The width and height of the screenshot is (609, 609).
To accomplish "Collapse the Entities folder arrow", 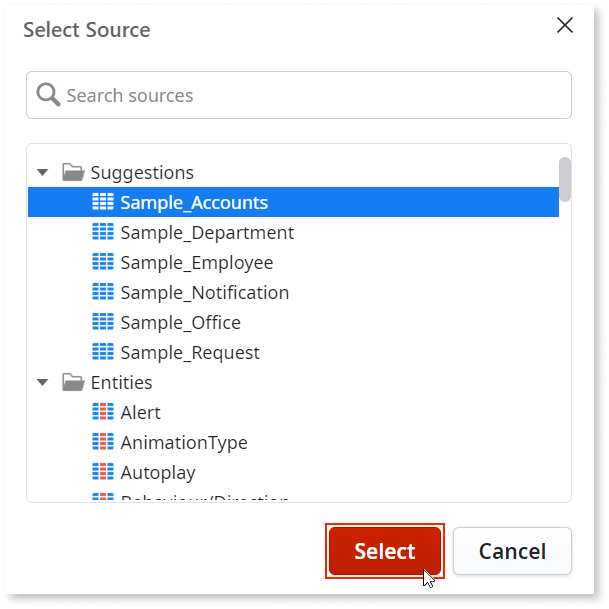I will click(x=43, y=382).
